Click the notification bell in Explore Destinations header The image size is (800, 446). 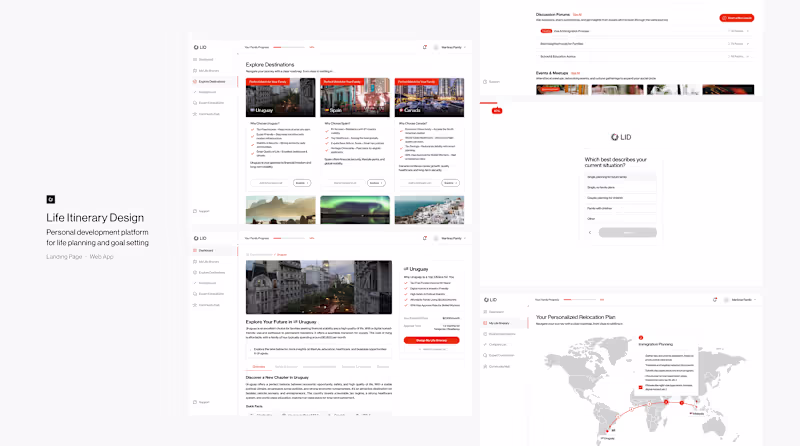(424, 47)
